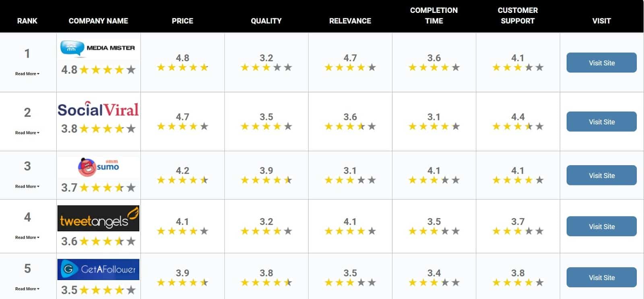Expand Read More for rank 3

(27, 187)
